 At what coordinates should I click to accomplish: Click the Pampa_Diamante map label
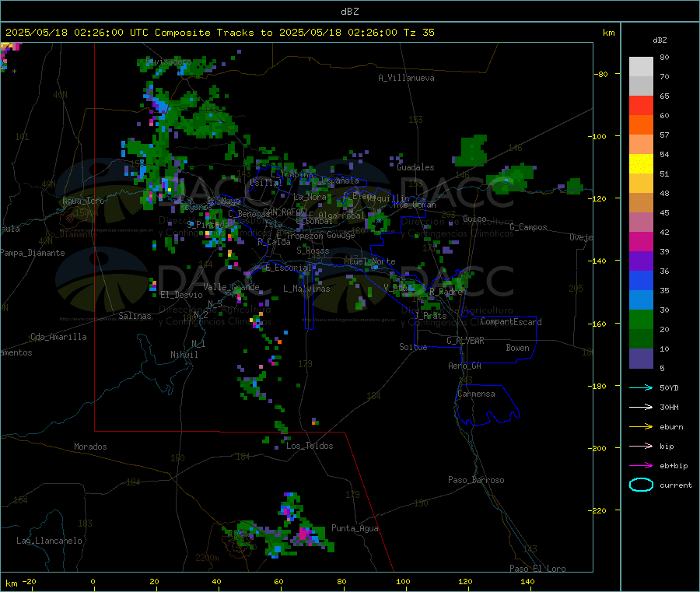[x=33, y=253]
